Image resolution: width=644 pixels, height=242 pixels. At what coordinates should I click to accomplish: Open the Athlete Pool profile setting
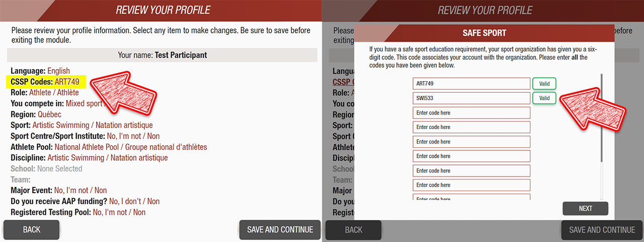tap(109, 147)
